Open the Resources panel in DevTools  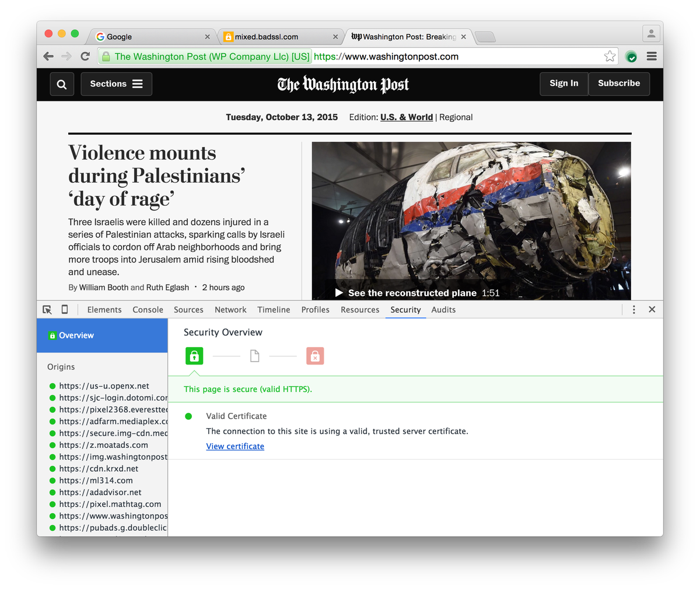tap(360, 310)
